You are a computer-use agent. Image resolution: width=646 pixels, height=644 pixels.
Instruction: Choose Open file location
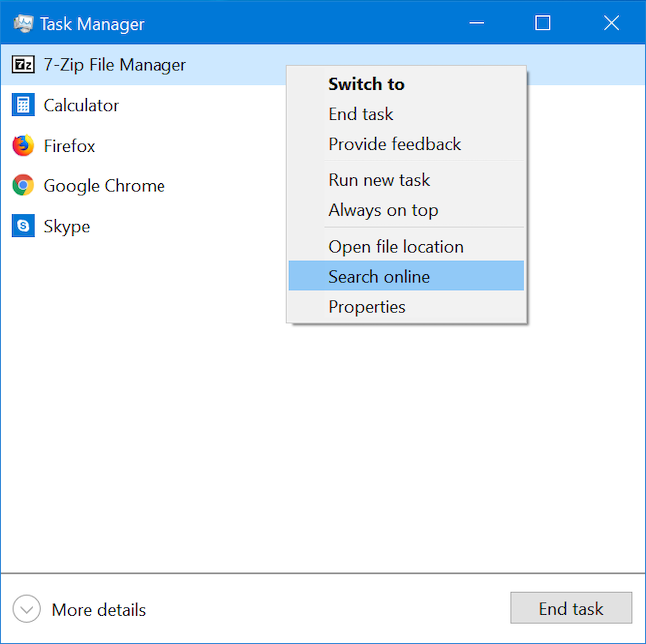pyautogui.click(x=406, y=247)
